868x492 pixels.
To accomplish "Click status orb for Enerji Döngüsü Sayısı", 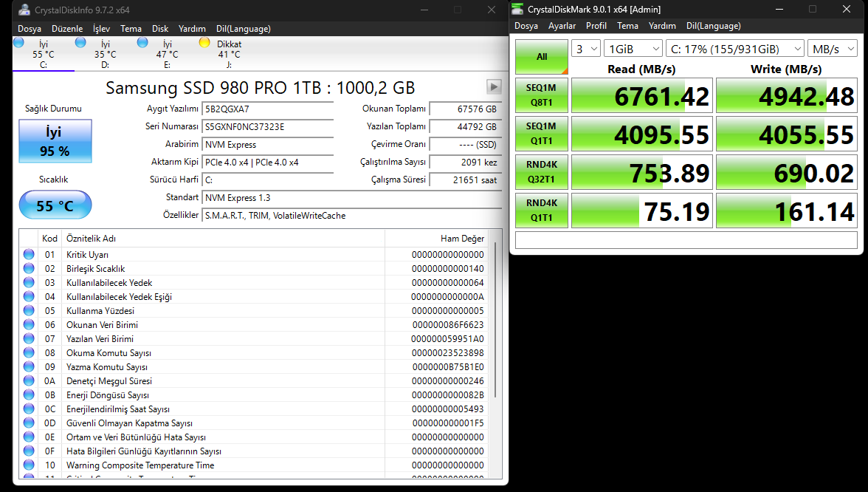I will (x=29, y=394).
